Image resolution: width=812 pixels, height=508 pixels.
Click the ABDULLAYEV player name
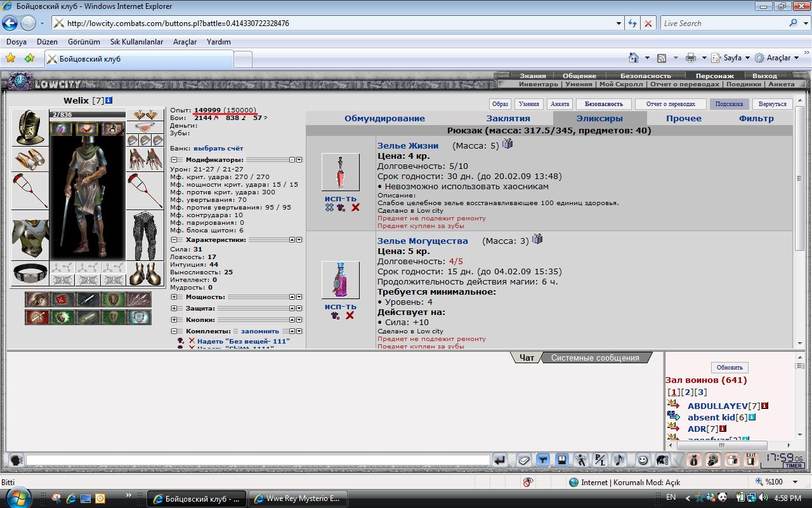click(717, 406)
